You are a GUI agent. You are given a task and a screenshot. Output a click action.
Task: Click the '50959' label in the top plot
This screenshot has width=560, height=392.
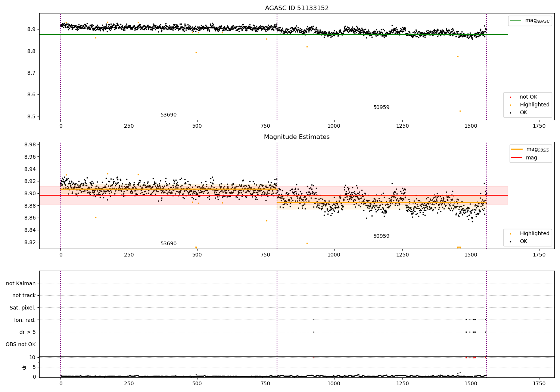tap(381, 108)
